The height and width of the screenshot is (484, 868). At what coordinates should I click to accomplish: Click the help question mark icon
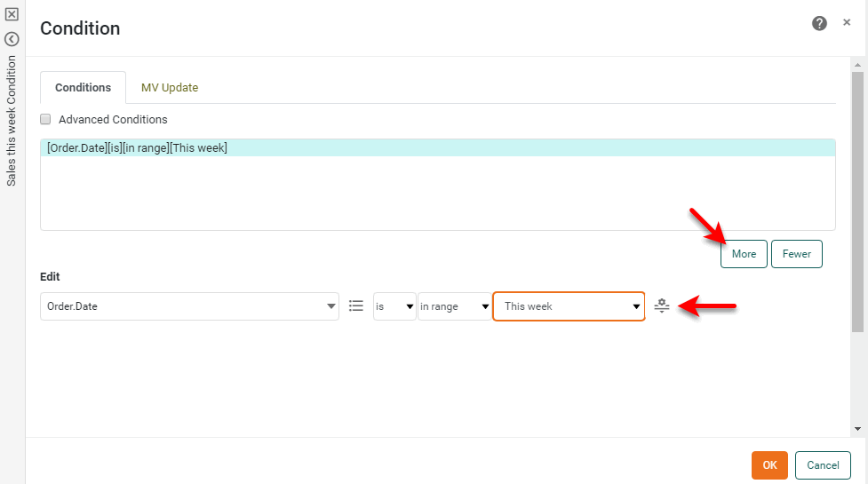819,23
